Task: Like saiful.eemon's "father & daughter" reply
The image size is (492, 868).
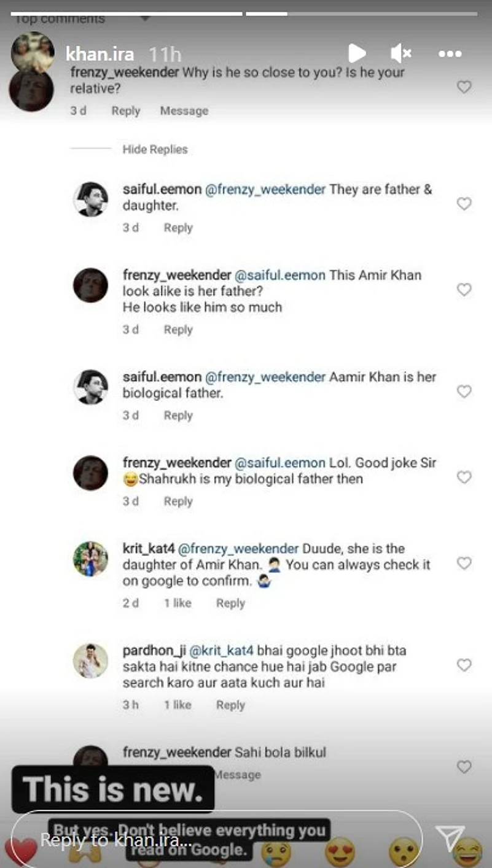Action: pos(464,204)
